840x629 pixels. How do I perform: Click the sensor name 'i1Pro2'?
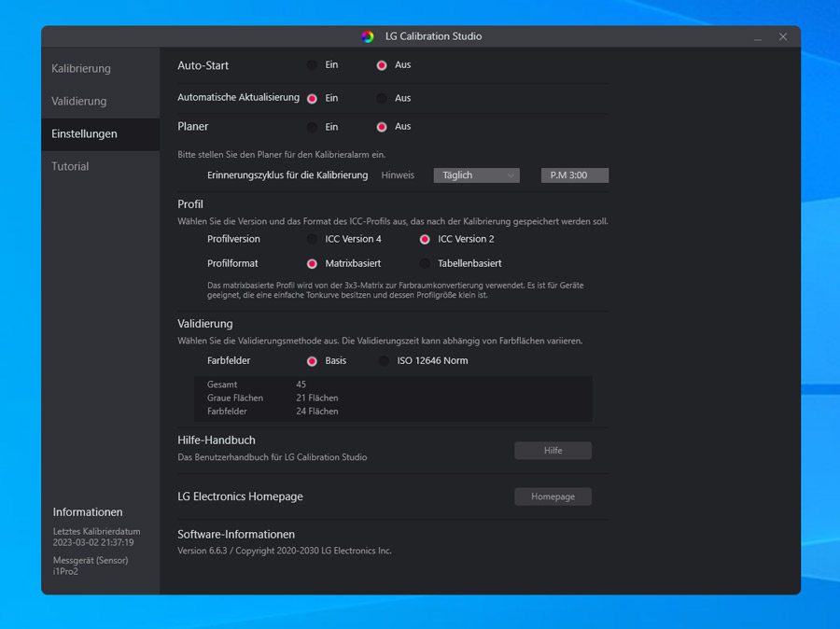pyautogui.click(x=65, y=571)
